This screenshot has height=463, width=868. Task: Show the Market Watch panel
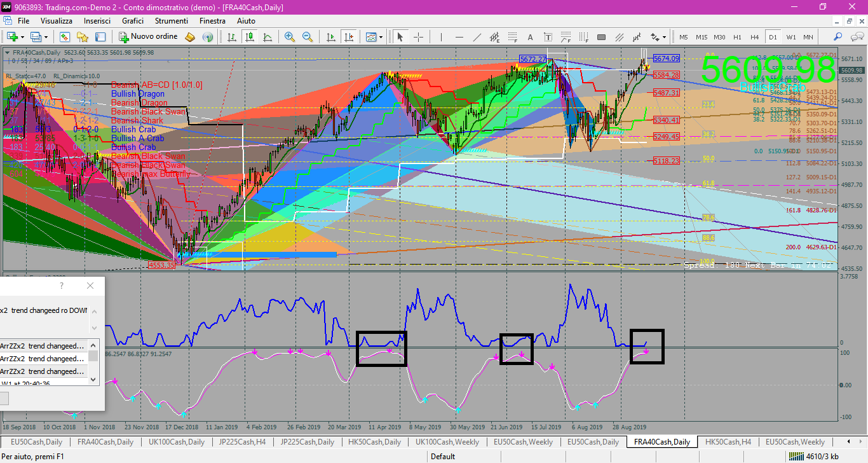click(x=65, y=37)
